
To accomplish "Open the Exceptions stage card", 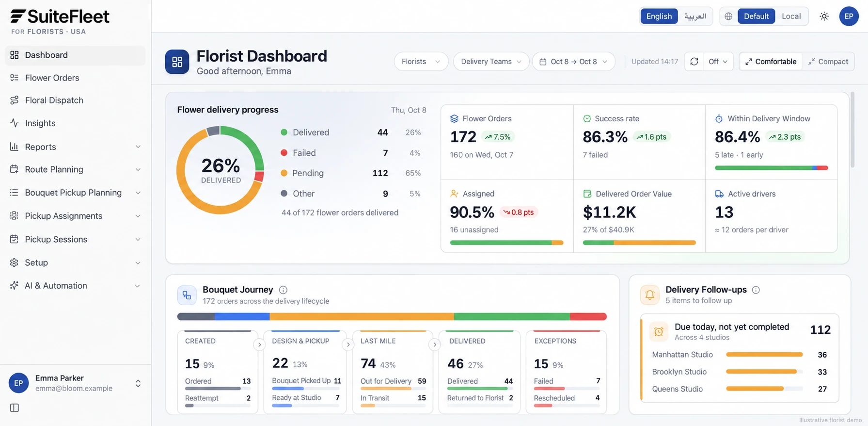I will (x=566, y=372).
